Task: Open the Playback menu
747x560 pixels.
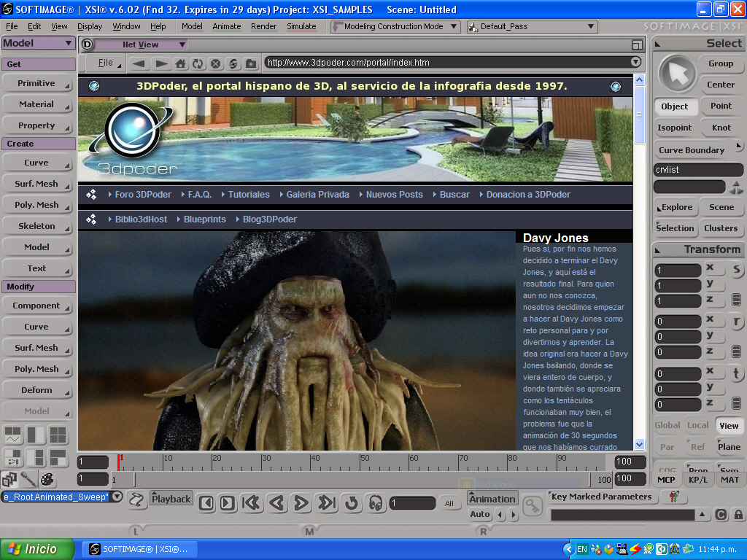Action: pos(171,499)
